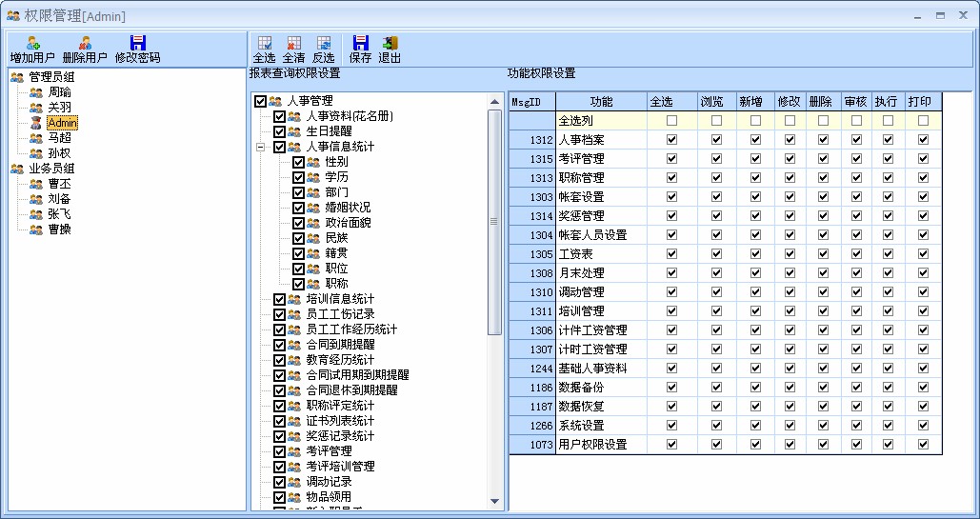The image size is (980, 519).
Task: Click the 退出 (exit) door icon
Action: point(390,43)
